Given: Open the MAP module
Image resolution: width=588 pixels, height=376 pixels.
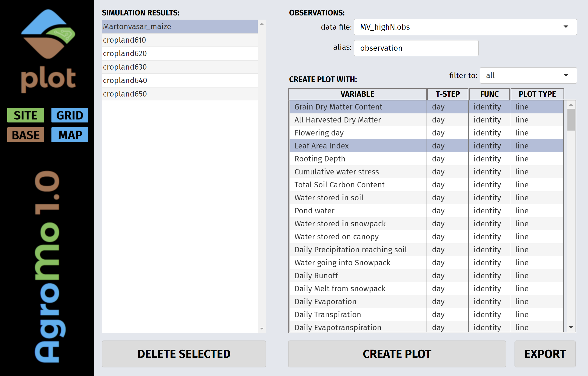Looking at the screenshot, I should [x=70, y=135].
